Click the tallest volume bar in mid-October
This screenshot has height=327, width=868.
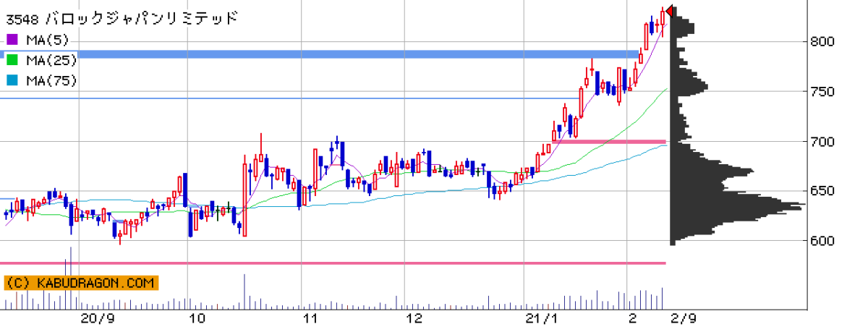pyautogui.click(x=244, y=291)
